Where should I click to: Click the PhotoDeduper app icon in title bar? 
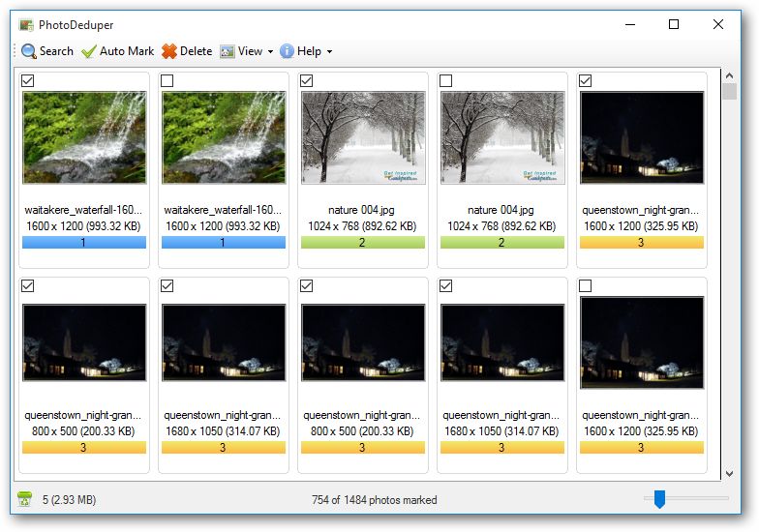(26, 25)
